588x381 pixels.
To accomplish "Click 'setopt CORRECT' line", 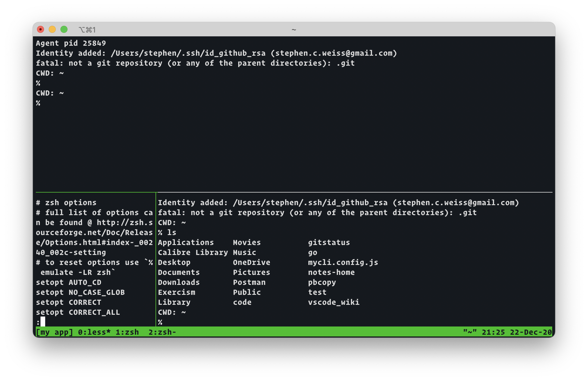I will point(68,302).
